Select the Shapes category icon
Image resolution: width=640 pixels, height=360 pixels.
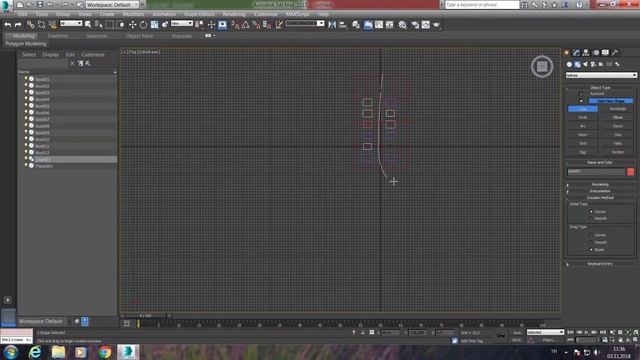[x=577, y=64]
